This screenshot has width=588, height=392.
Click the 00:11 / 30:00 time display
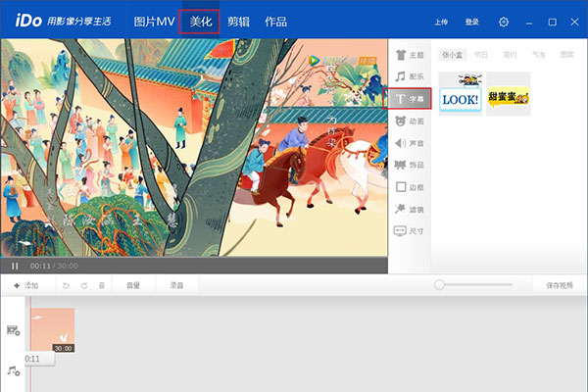pos(54,266)
